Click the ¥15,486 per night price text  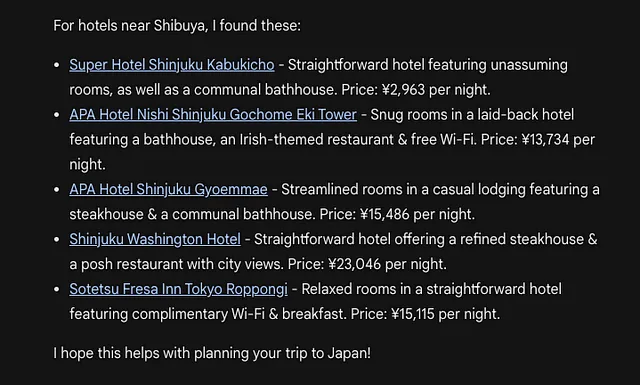pyautogui.click(x=417, y=214)
